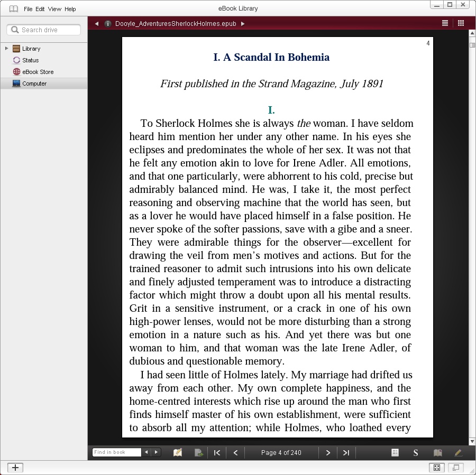Image resolution: width=476 pixels, height=475 pixels.
Task: Go to the previous page
Action: point(235,453)
